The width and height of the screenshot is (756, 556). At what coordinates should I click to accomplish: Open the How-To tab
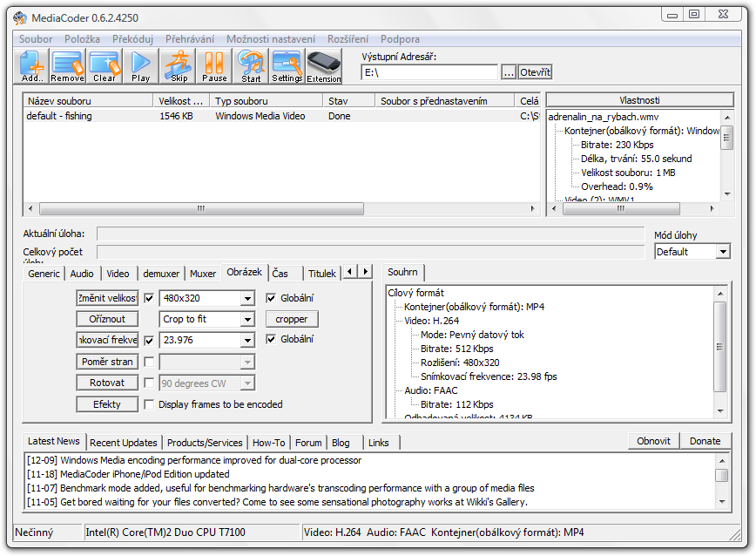[x=268, y=442]
